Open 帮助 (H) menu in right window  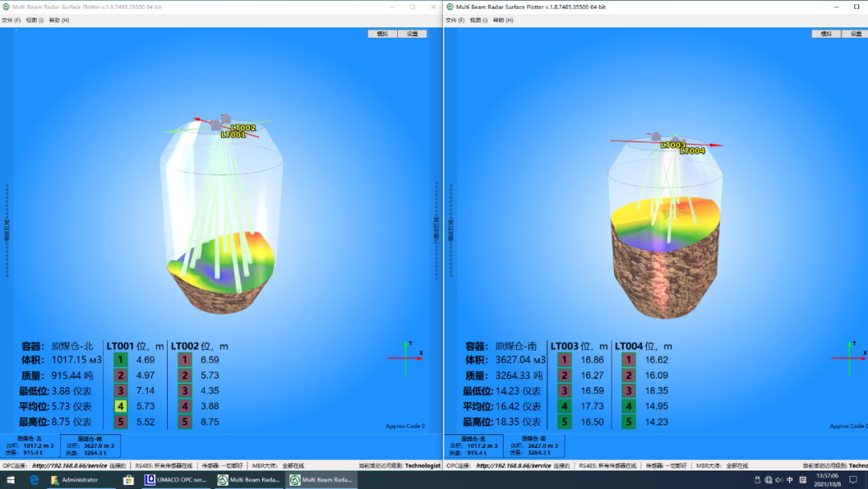click(x=502, y=20)
